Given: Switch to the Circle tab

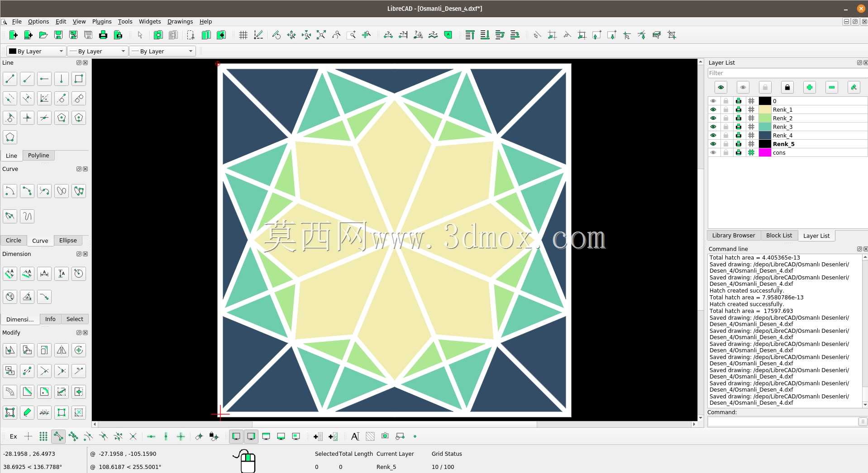Looking at the screenshot, I should pyautogui.click(x=14, y=240).
